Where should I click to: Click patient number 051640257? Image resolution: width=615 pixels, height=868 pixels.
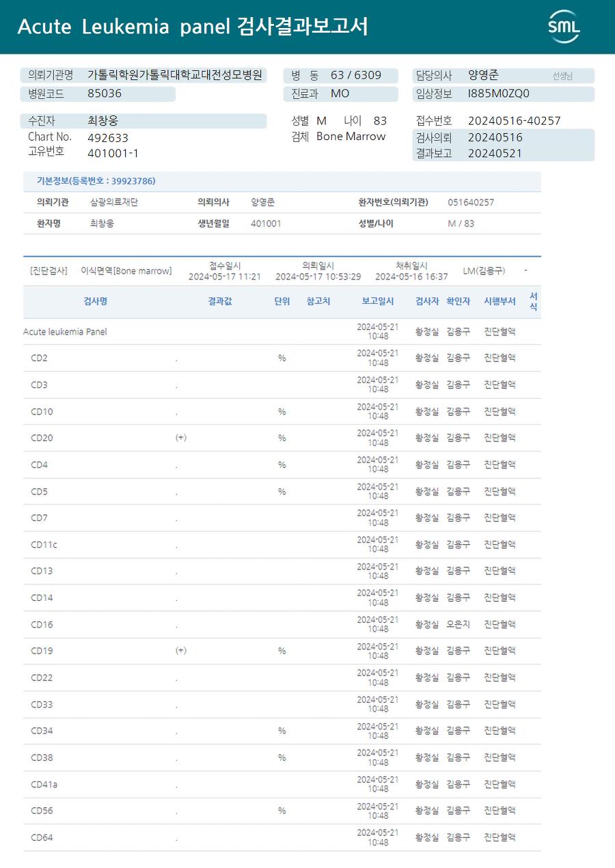pyautogui.click(x=471, y=203)
